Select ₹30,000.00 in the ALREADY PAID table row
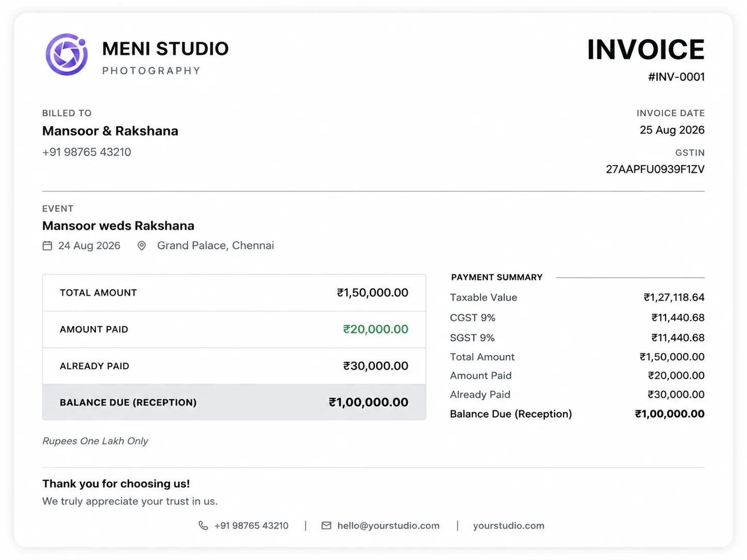747x560 pixels. coord(376,366)
